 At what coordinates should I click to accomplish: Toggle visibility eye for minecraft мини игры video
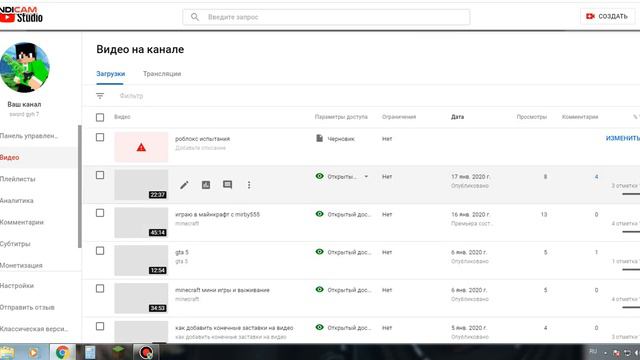[320, 289]
